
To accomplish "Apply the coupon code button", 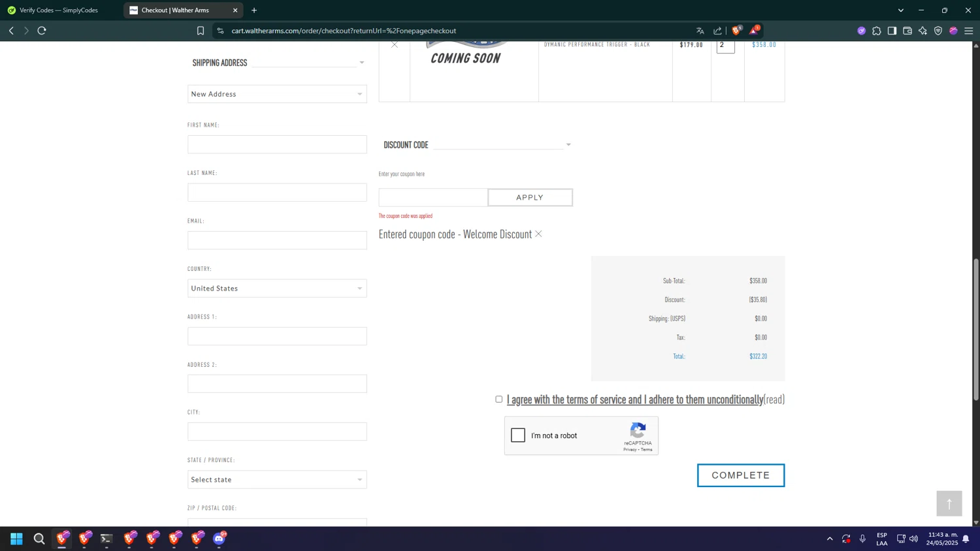I will 530,197.
